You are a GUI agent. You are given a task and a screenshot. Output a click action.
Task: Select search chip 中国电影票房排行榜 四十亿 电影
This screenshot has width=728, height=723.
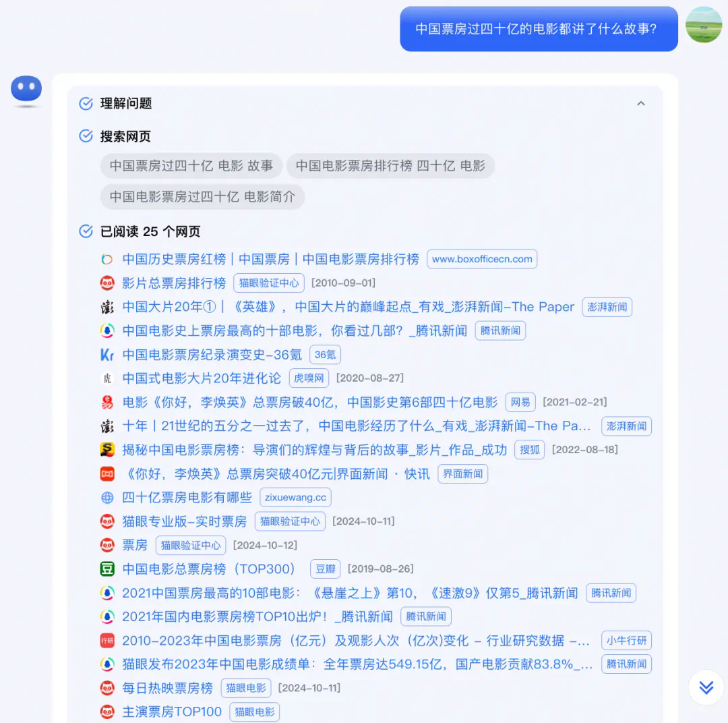point(390,166)
